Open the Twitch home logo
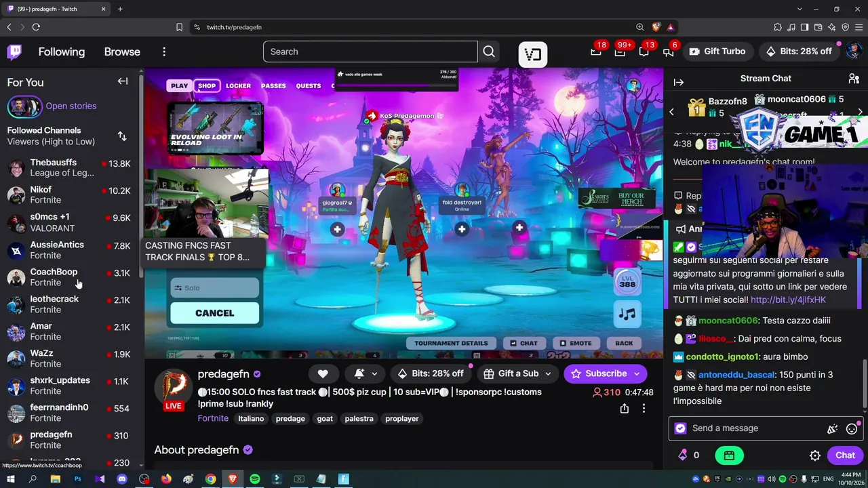Viewport: 868px width, 488px height. (14, 52)
